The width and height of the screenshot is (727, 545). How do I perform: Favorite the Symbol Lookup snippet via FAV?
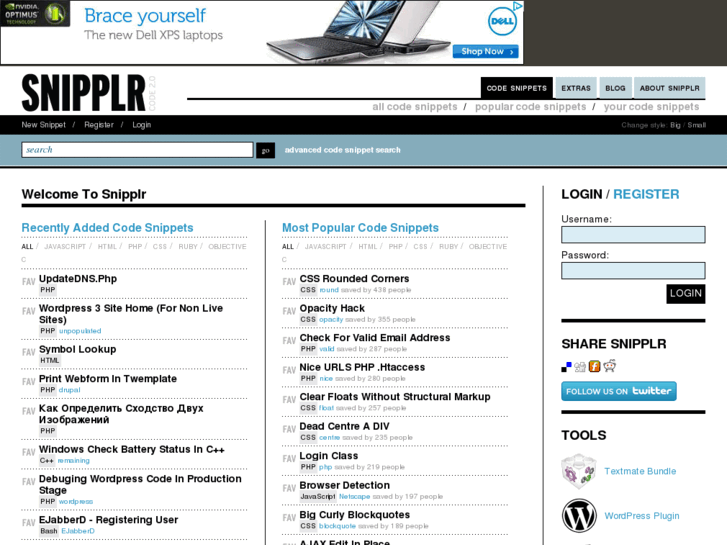pyautogui.click(x=28, y=352)
